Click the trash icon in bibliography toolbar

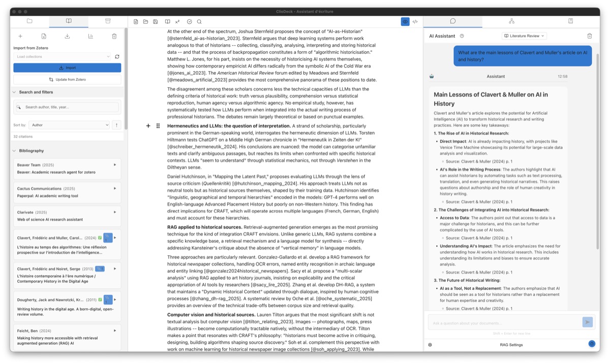pyautogui.click(x=114, y=36)
